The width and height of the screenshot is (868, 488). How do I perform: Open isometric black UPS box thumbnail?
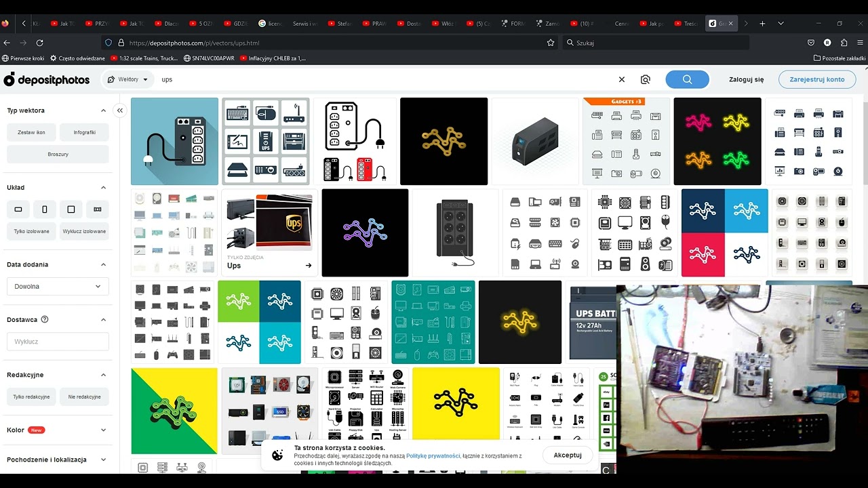(x=535, y=141)
